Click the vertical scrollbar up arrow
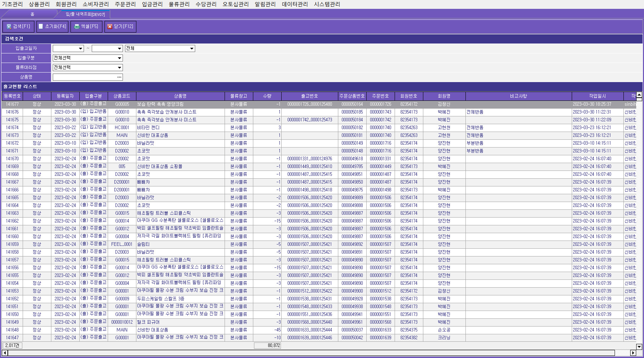 coord(639,95)
